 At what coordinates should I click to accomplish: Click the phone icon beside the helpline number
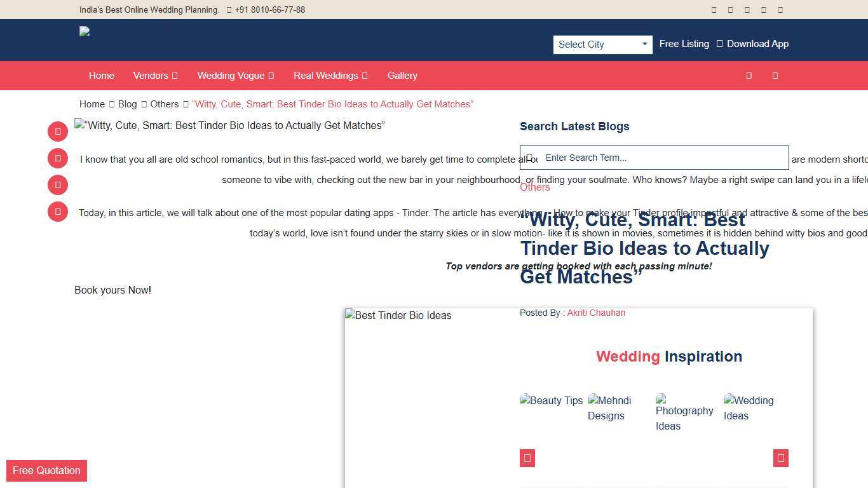[228, 10]
